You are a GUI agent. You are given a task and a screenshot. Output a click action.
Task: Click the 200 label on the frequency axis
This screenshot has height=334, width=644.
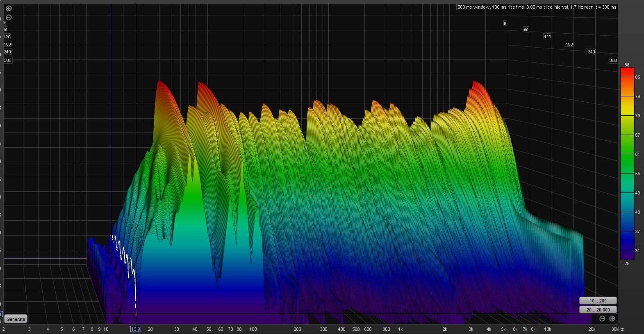[x=297, y=329]
